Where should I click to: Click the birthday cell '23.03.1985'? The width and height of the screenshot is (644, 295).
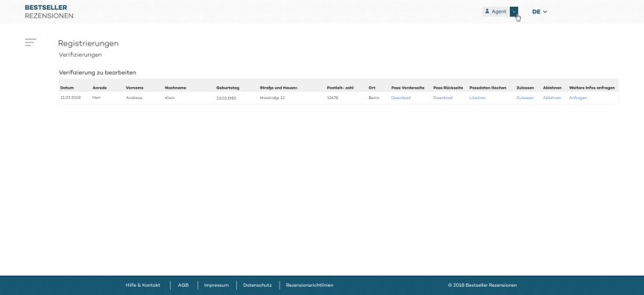[226, 98]
